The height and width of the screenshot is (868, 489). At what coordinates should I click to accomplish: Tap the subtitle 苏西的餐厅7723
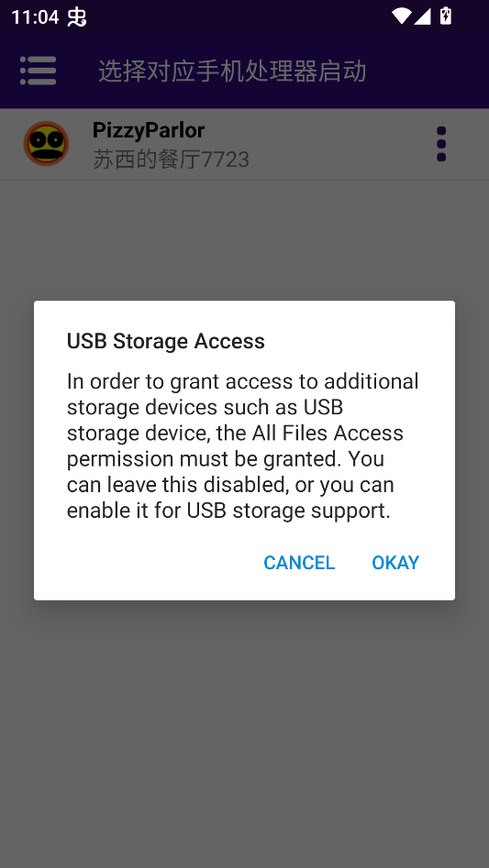[171, 159]
